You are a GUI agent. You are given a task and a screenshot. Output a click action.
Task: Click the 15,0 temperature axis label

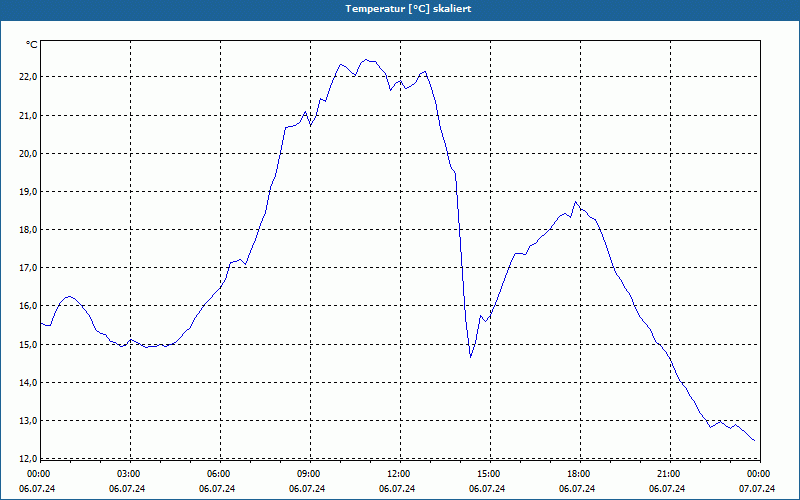point(29,344)
